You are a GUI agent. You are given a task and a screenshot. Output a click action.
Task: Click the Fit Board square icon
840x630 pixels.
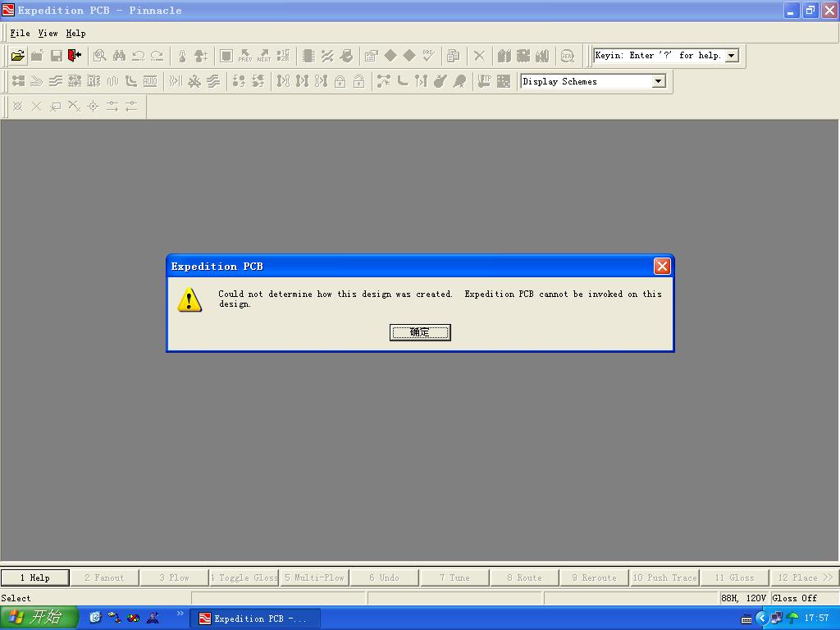pyautogui.click(x=226, y=55)
